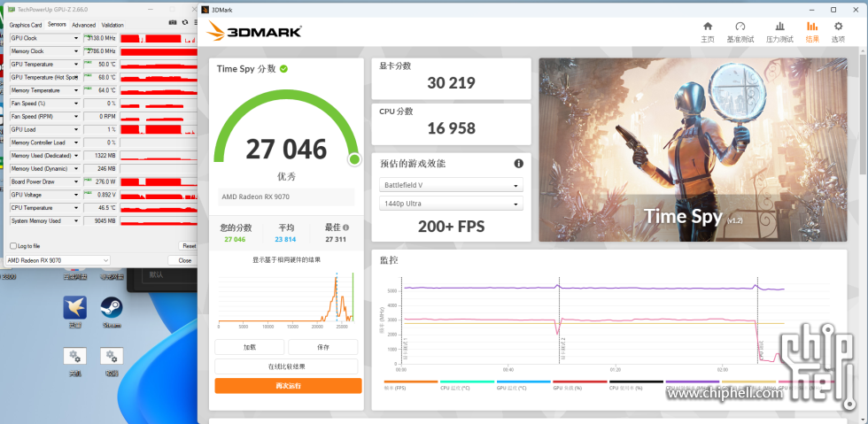Click the average score 23 814
The image size is (868, 424).
285,240
